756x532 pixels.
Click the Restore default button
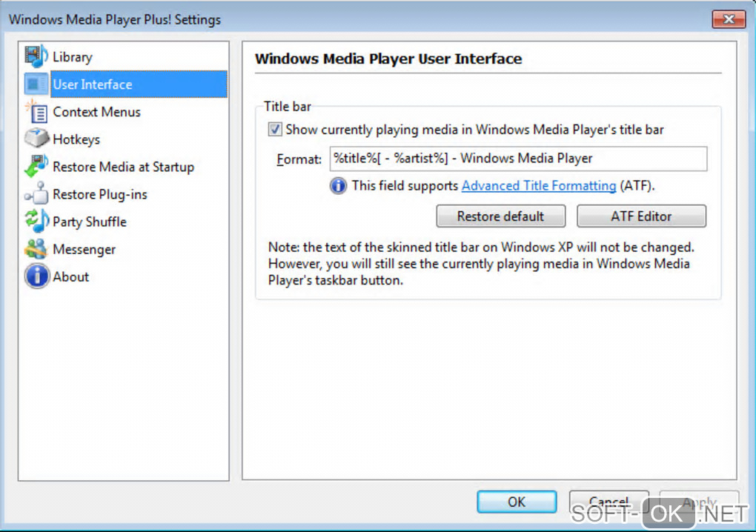click(500, 216)
